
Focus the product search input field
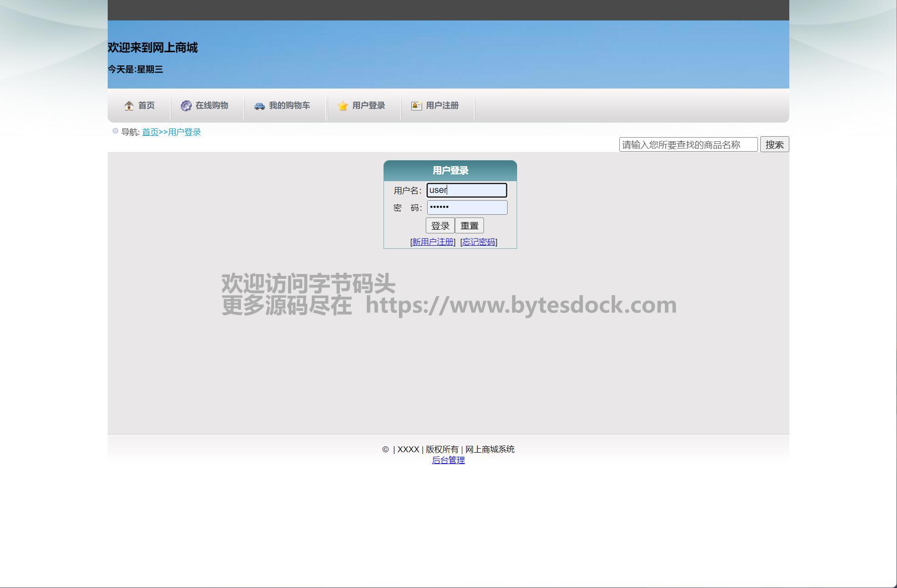pyautogui.click(x=688, y=145)
